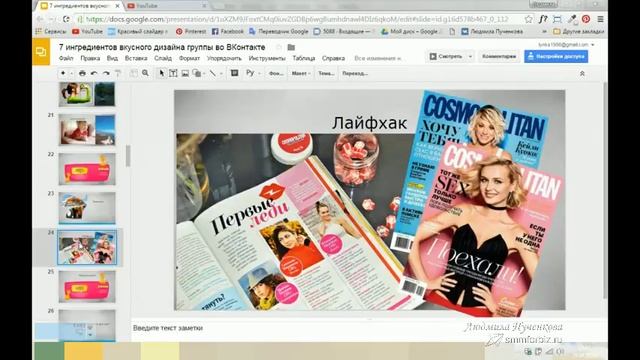Click the new slide plus button
This screenshot has height=360, width=640.
(63, 73)
